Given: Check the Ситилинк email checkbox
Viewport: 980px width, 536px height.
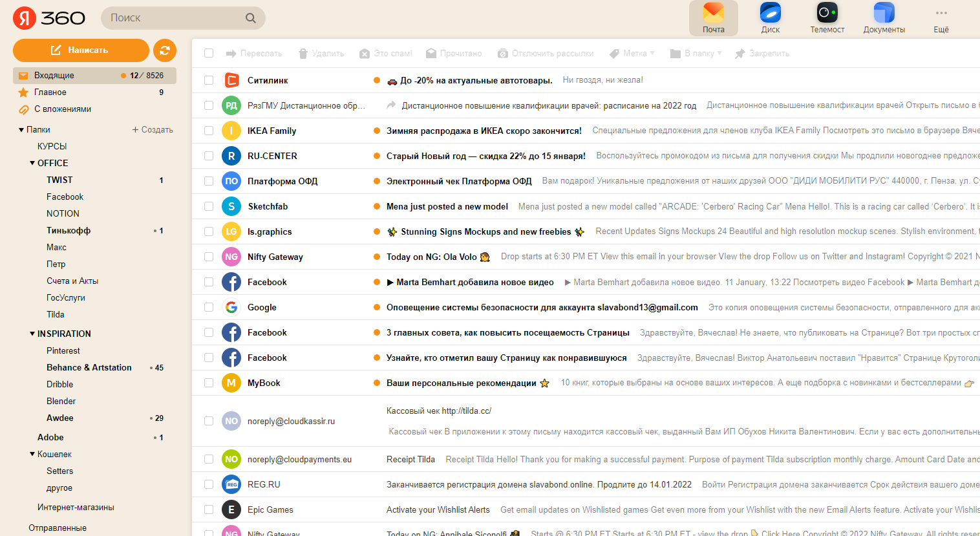Looking at the screenshot, I should pos(209,80).
